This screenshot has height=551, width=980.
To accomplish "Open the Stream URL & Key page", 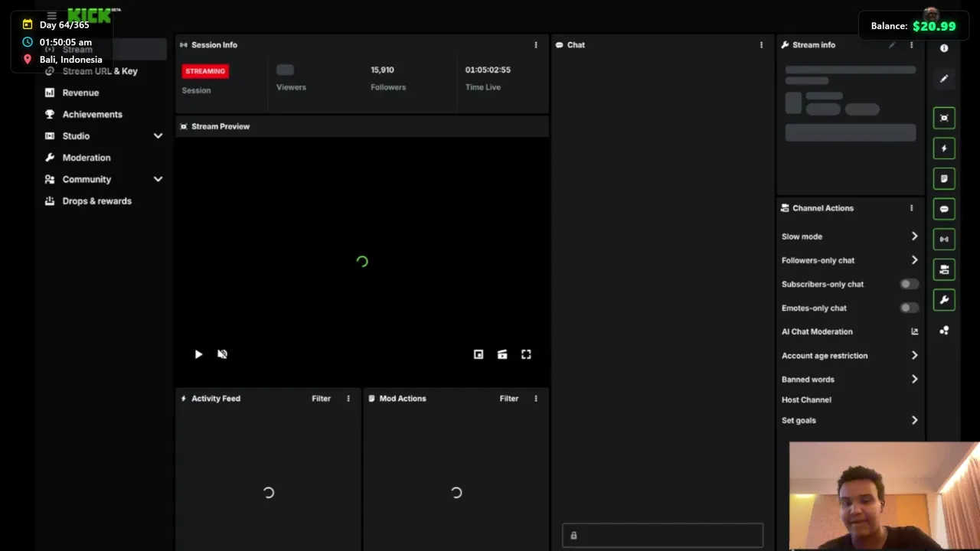I will tap(100, 71).
